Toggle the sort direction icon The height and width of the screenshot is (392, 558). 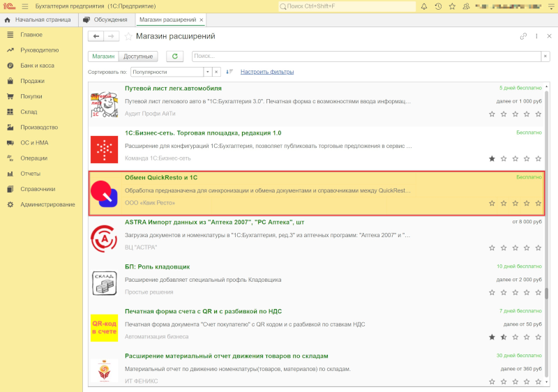tap(229, 72)
